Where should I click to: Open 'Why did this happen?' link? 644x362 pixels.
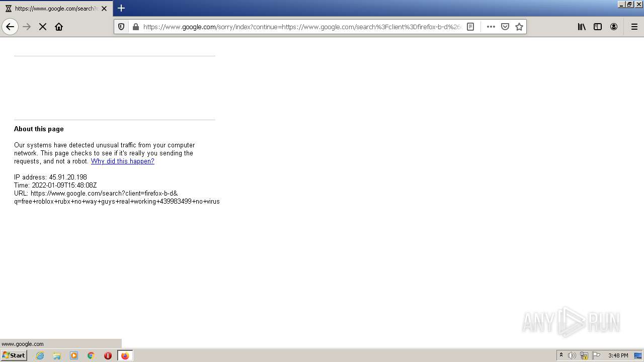pos(122,161)
